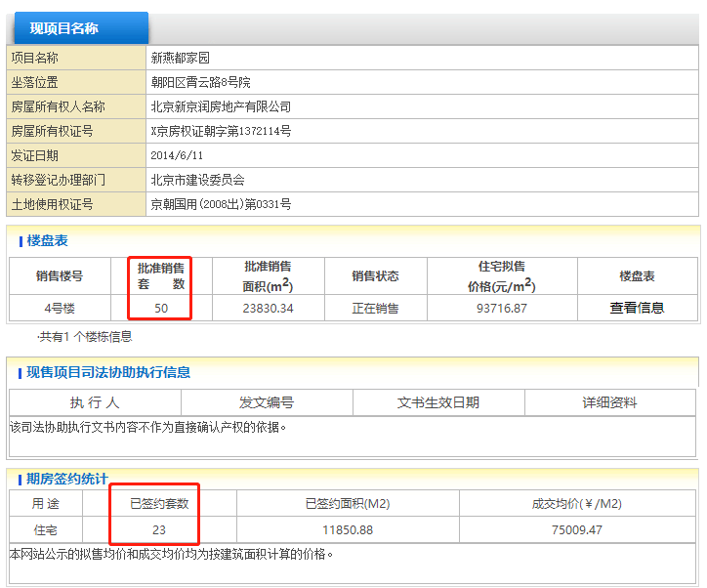
Task: Click the 正在销售 sales status cell
Action: tap(375, 308)
